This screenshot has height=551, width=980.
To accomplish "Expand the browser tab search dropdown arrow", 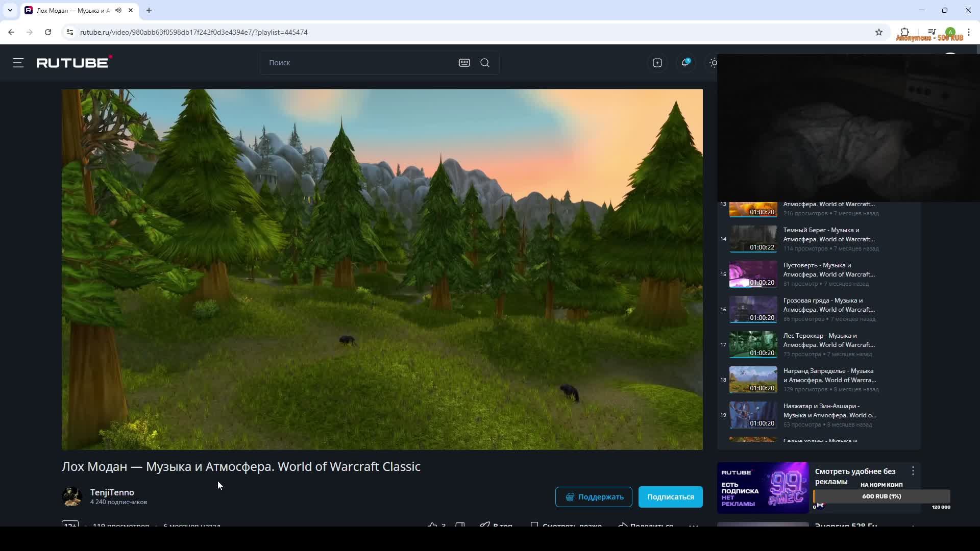I will [x=10, y=10].
